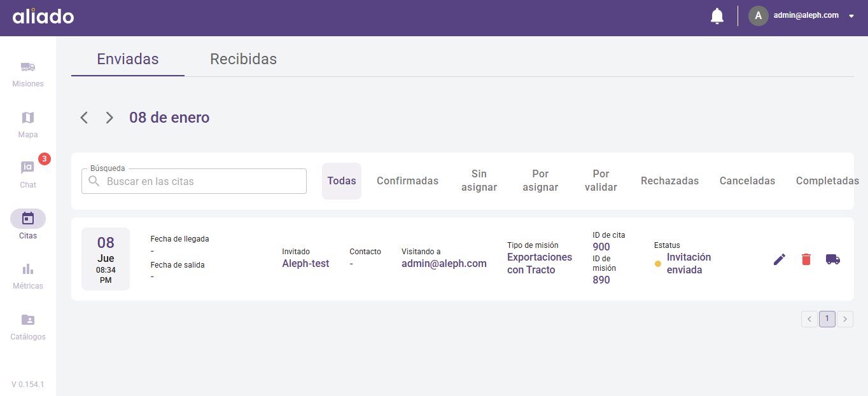The height and width of the screenshot is (396, 868).
Task: Open Misiones from the sidebar
Action: click(28, 74)
